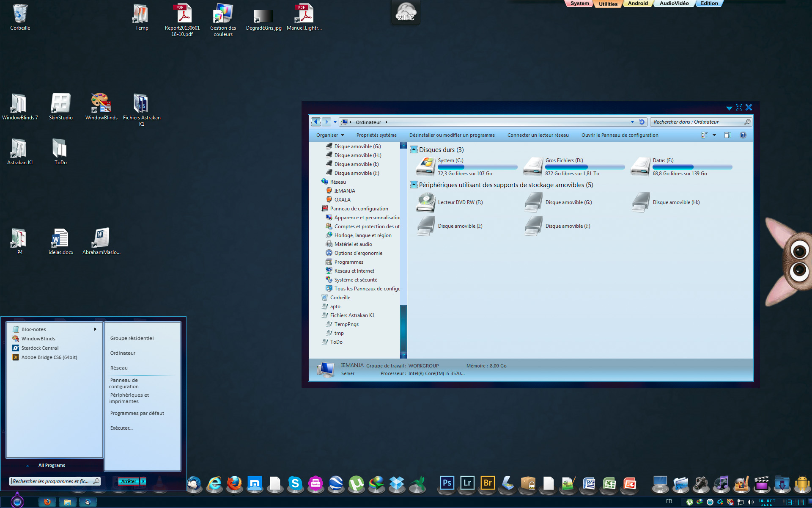
Task: Open Microsoft Word from the dock
Action: (589, 483)
